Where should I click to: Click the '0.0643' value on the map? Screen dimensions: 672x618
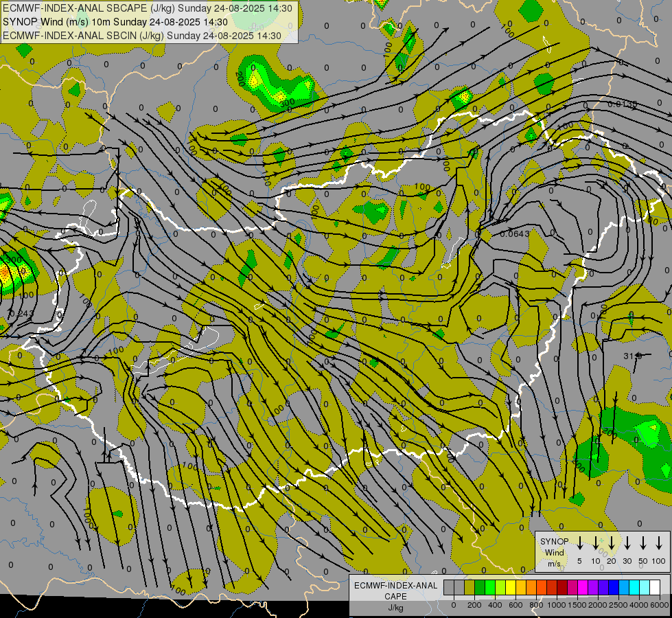coord(515,233)
